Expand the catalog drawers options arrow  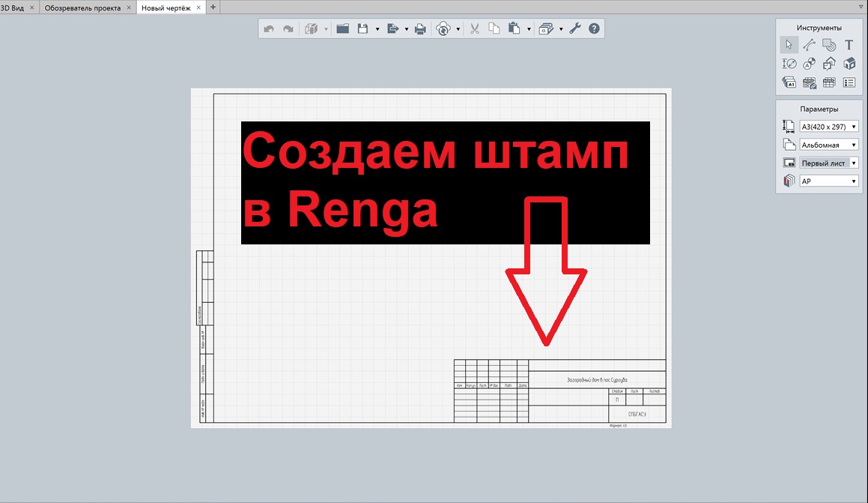pyautogui.click(x=561, y=29)
